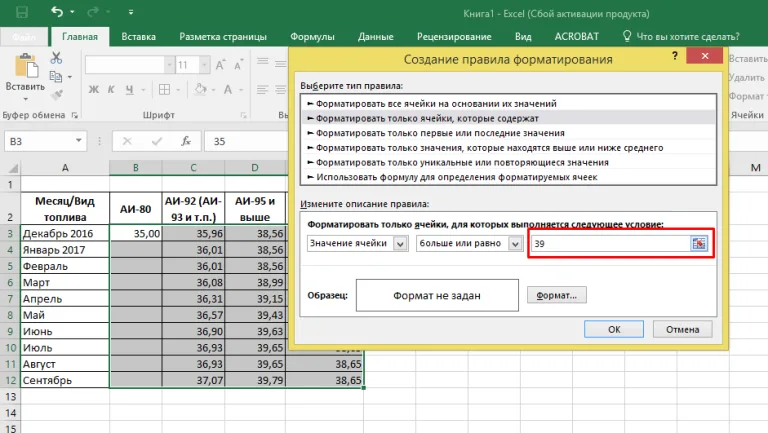Open the undo history dropdown arrow
768x433 pixels.
[x=72, y=12]
